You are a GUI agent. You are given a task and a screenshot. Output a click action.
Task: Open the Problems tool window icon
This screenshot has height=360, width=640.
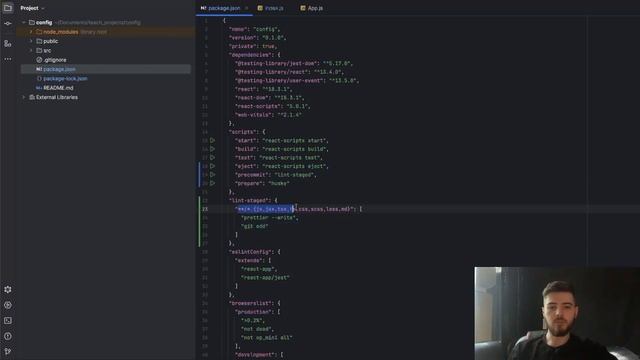coord(8,336)
